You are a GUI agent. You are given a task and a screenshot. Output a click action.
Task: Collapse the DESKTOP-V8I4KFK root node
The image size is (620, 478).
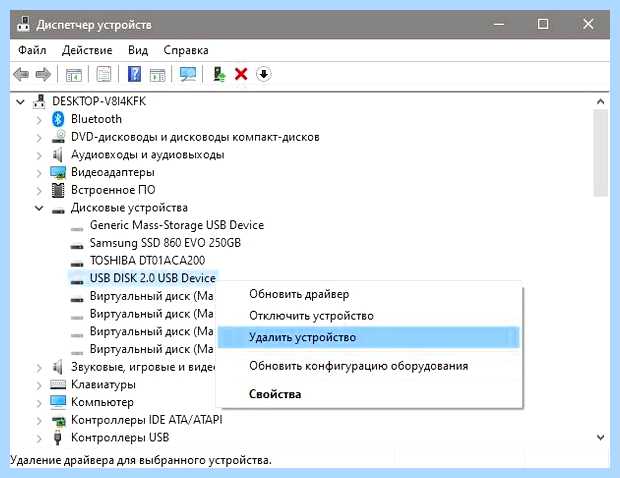[x=20, y=102]
